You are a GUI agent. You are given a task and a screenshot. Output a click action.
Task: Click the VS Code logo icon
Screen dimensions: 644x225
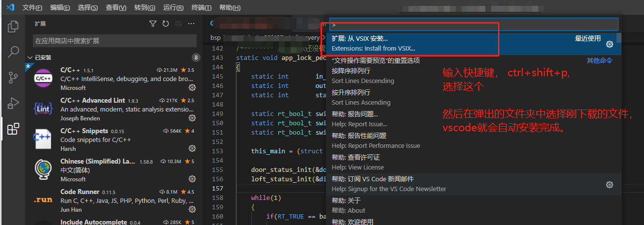(x=9, y=8)
